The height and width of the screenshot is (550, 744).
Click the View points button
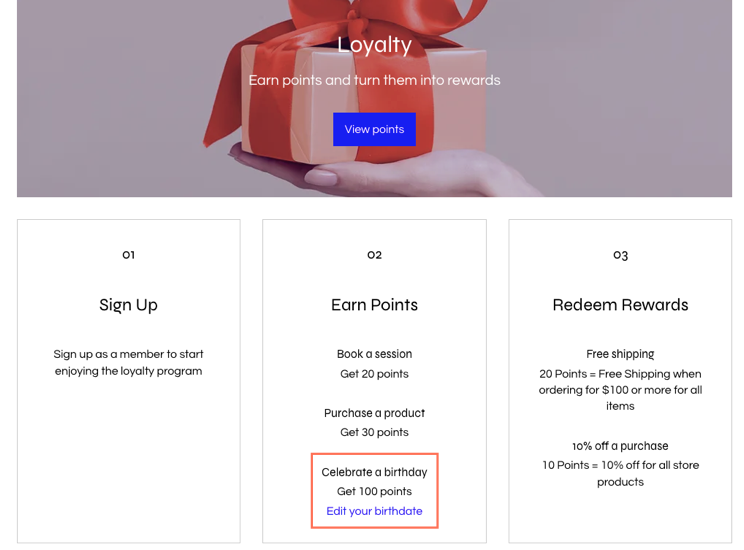click(374, 129)
